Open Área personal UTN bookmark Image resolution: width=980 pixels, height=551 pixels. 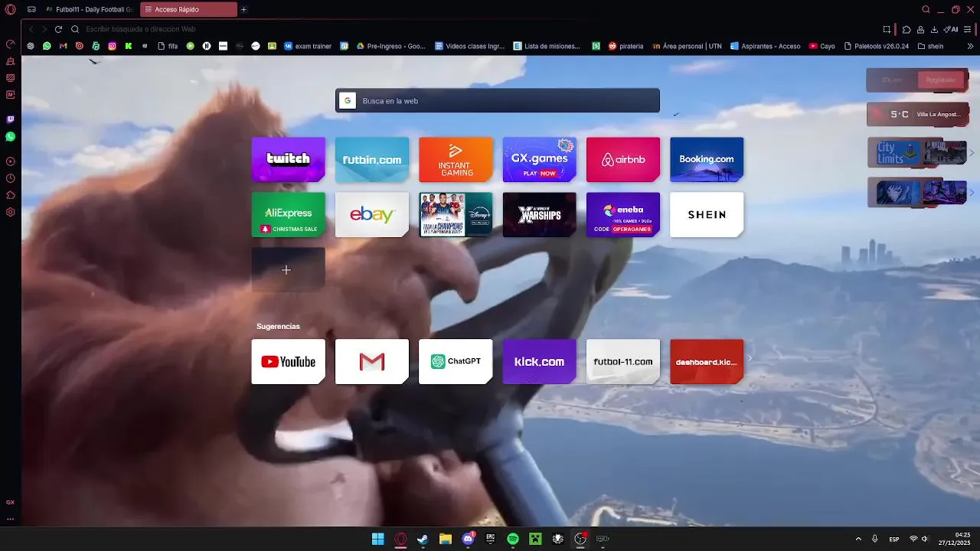687,46
